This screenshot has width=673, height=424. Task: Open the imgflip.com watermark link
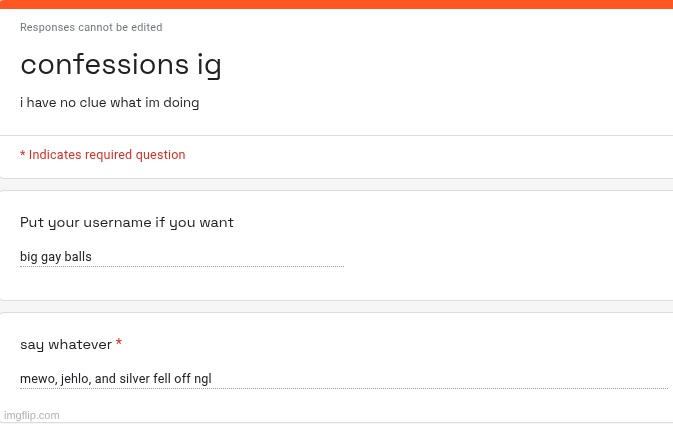[x=32, y=415]
